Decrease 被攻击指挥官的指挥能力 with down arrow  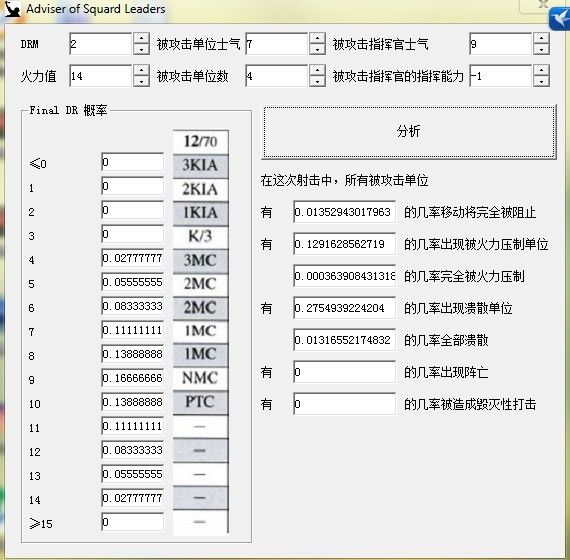(x=541, y=81)
